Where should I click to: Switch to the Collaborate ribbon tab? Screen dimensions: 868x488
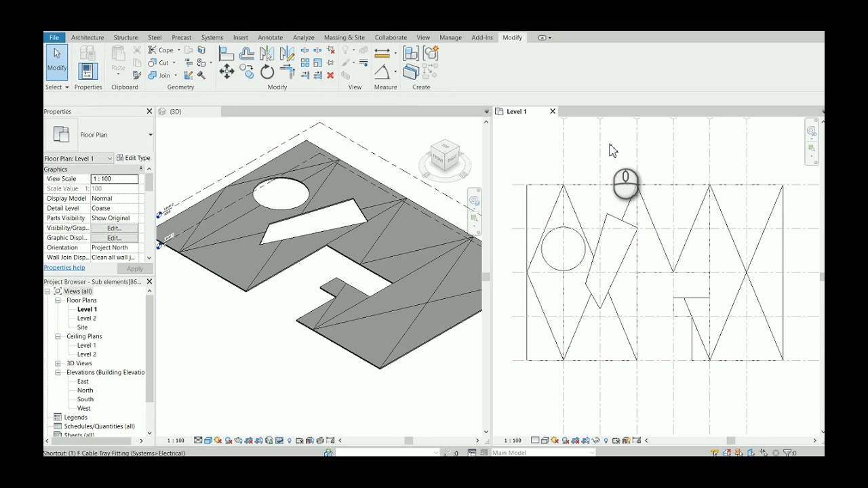tap(391, 38)
